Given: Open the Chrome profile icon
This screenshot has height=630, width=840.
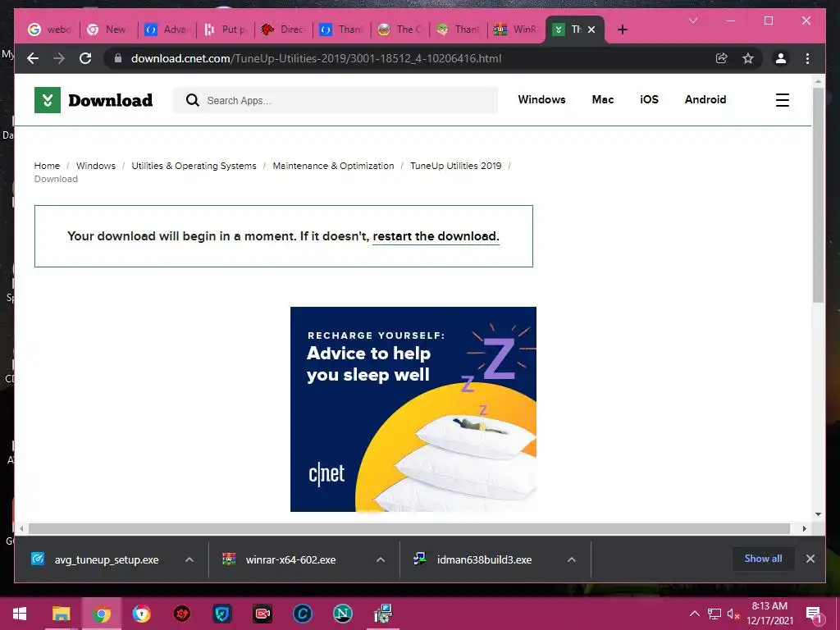Looking at the screenshot, I should tap(781, 58).
